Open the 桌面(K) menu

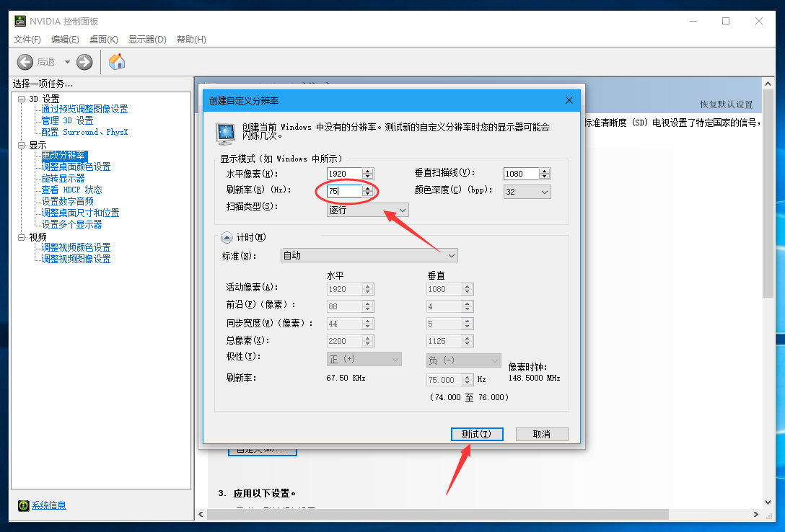click(104, 39)
